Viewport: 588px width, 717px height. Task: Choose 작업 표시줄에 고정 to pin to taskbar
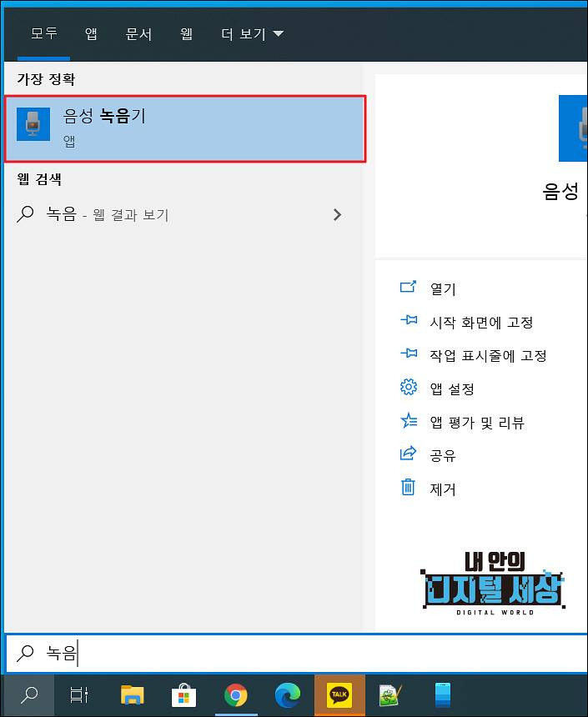(x=488, y=355)
